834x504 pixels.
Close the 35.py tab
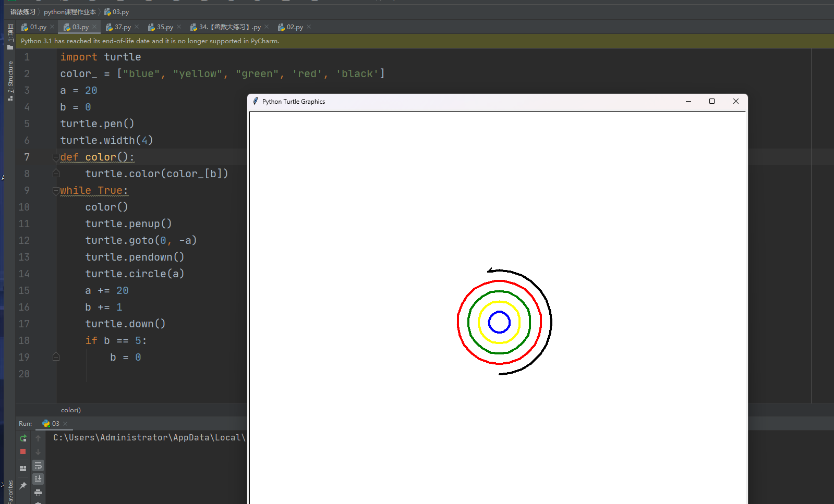tap(179, 27)
